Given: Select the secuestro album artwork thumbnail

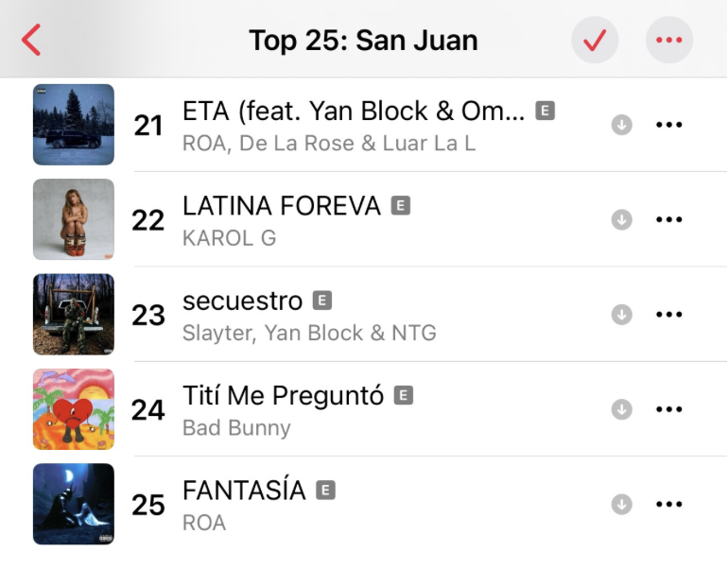Looking at the screenshot, I should click(x=74, y=314).
